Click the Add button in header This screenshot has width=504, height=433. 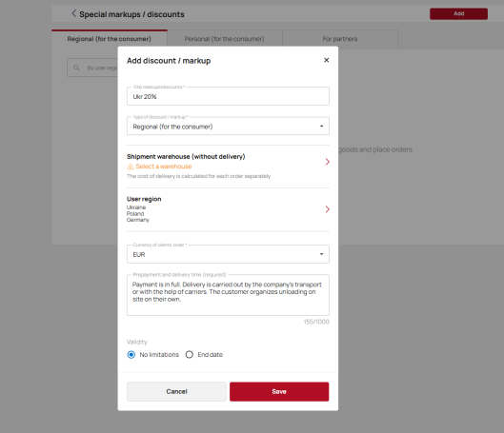(458, 14)
